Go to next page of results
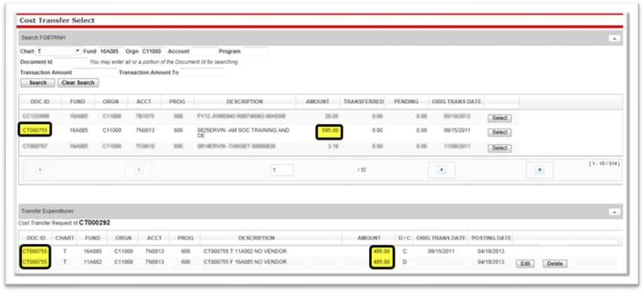644x293 pixels. click(441, 170)
